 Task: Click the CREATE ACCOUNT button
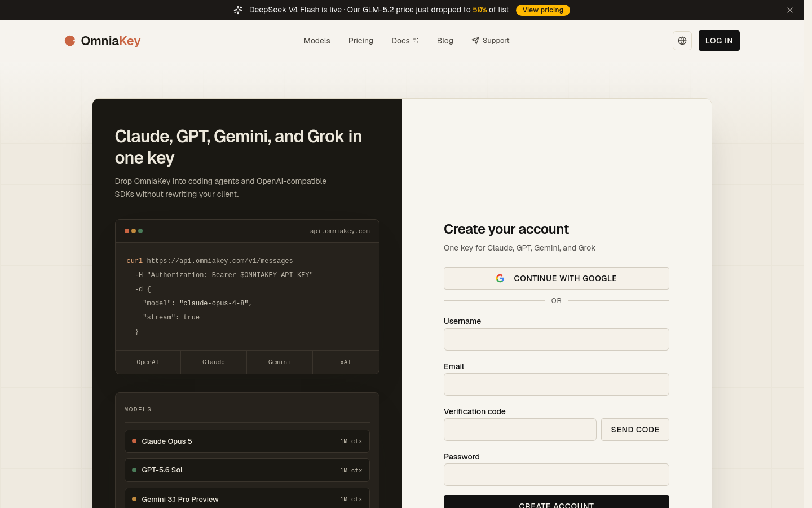click(557, 502)
